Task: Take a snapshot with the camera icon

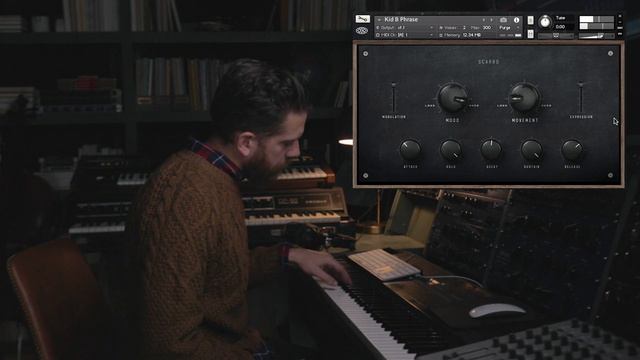Action: pyautogui.click(x=503, y=20)
